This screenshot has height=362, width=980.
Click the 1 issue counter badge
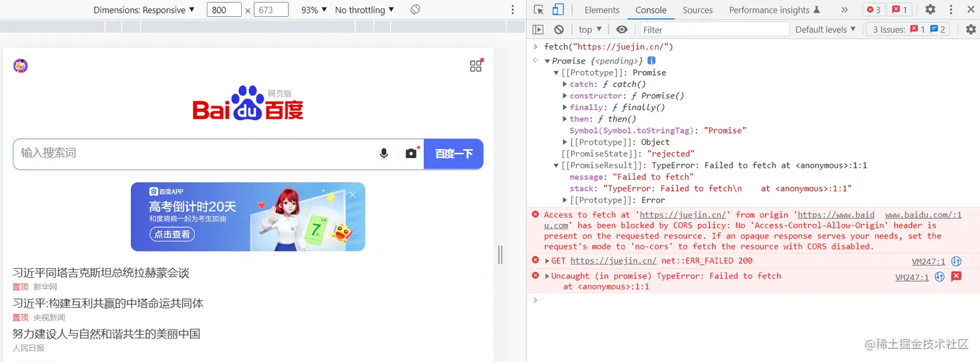coord(899,10)
